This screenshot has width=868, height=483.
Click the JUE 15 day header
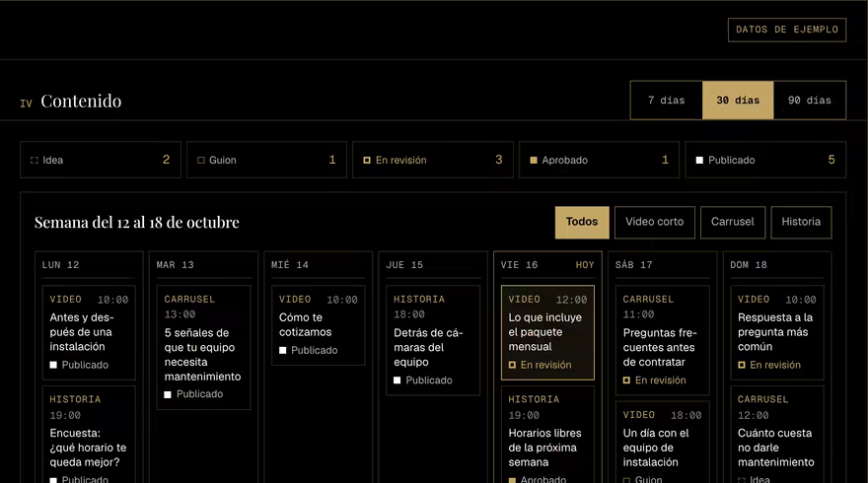click(x=404, y=265)
